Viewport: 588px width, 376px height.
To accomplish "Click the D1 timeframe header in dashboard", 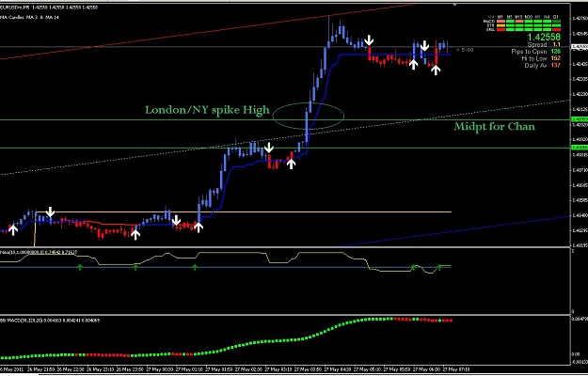I will coord(556,17).
